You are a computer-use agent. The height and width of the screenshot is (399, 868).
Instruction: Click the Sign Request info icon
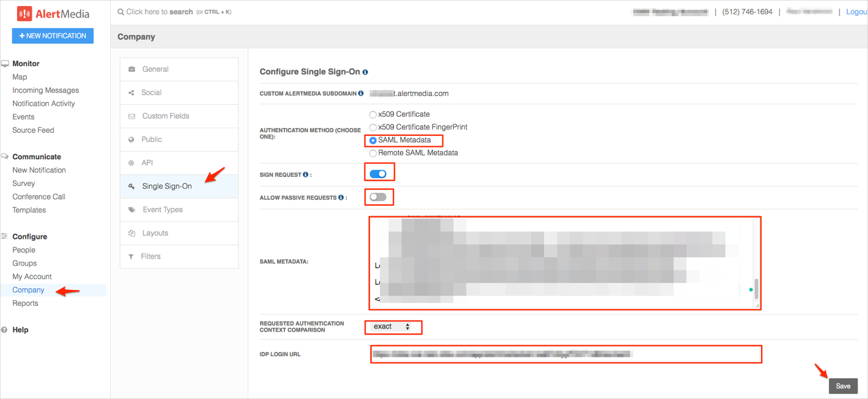(x=306, y=175)
